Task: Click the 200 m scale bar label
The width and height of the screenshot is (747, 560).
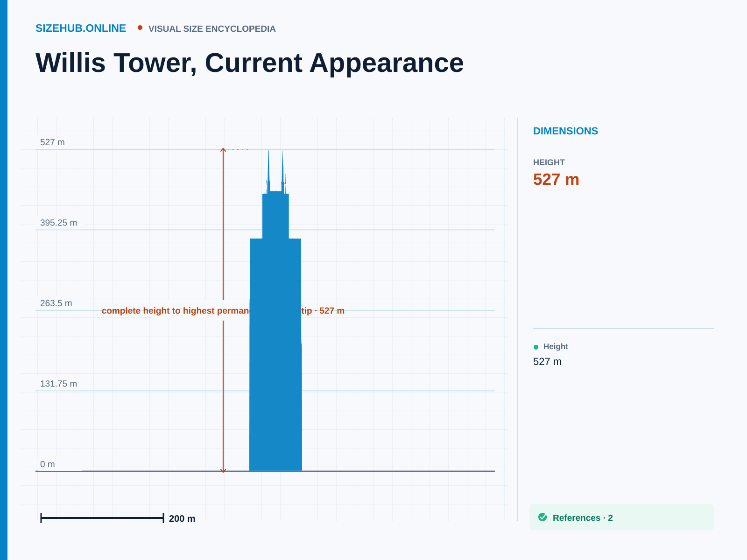Action: (182, 518)
